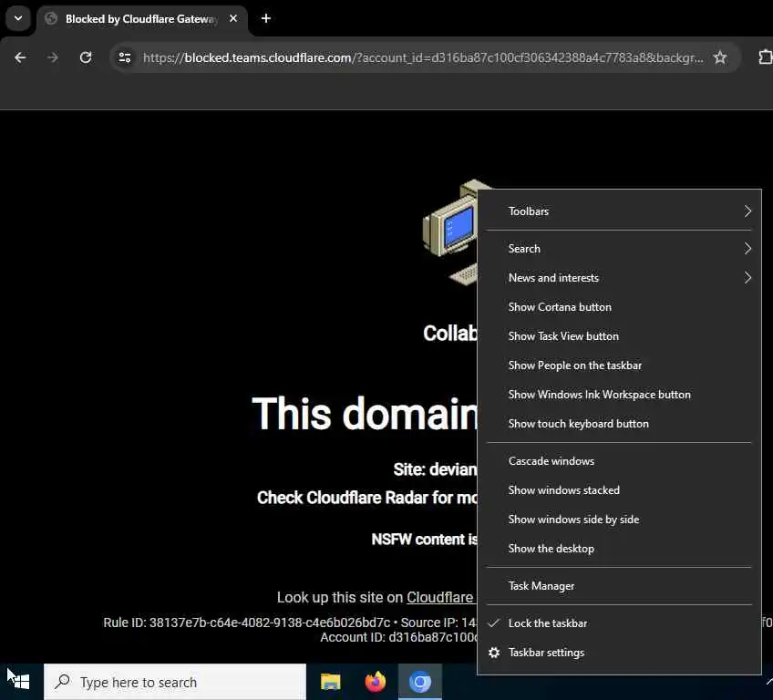This screenshot has height=700, width=773.
Task: Choose Show windows stacked
Action: tap(619, 490)
